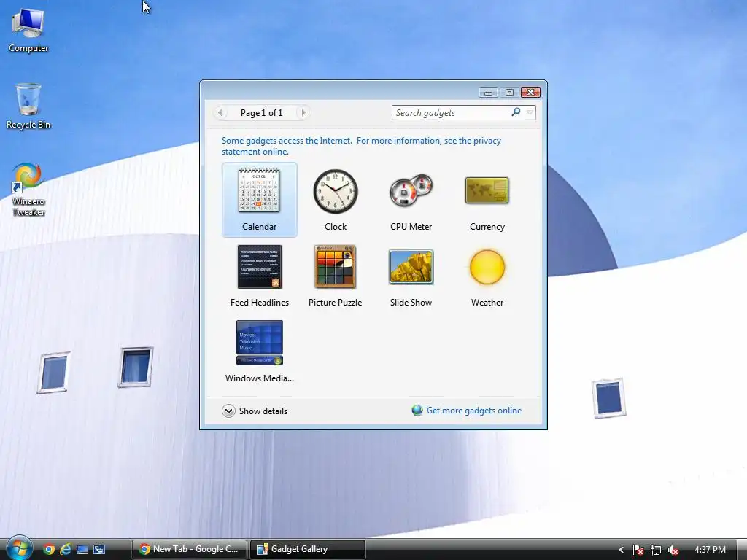
Task: Select the Calendar gadget icon
Action: click(259, 190)
